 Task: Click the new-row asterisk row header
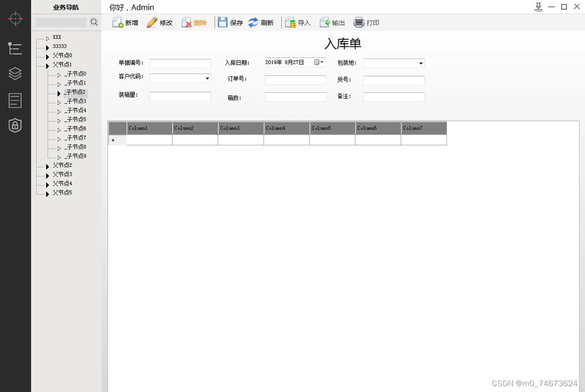point(118,140)
